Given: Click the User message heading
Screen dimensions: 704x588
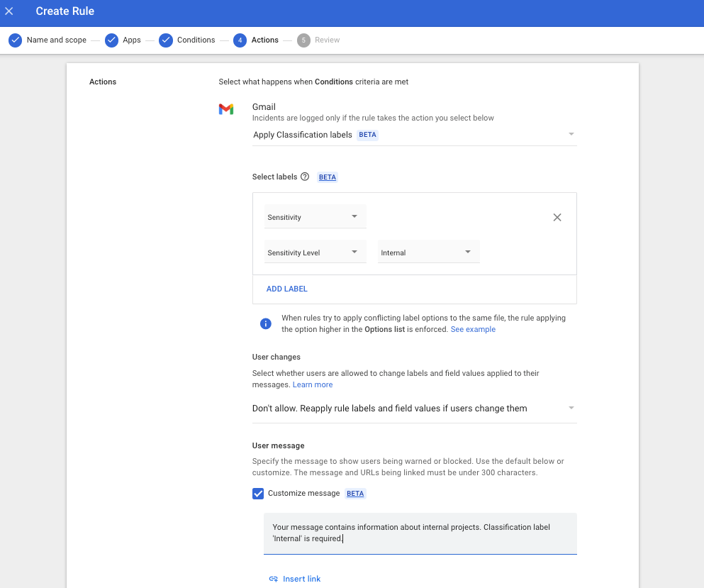Looking at the screenshot, I should 279,445.
